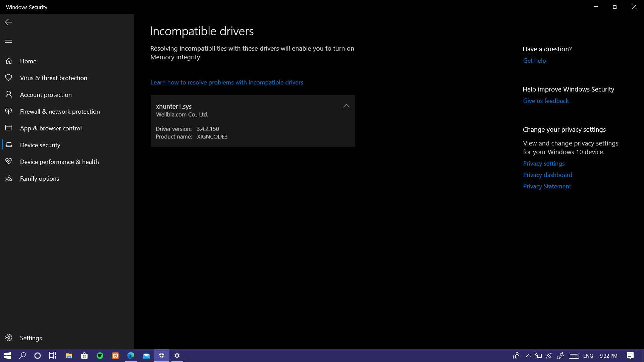Click Get help link

click(x=534, y=61)
